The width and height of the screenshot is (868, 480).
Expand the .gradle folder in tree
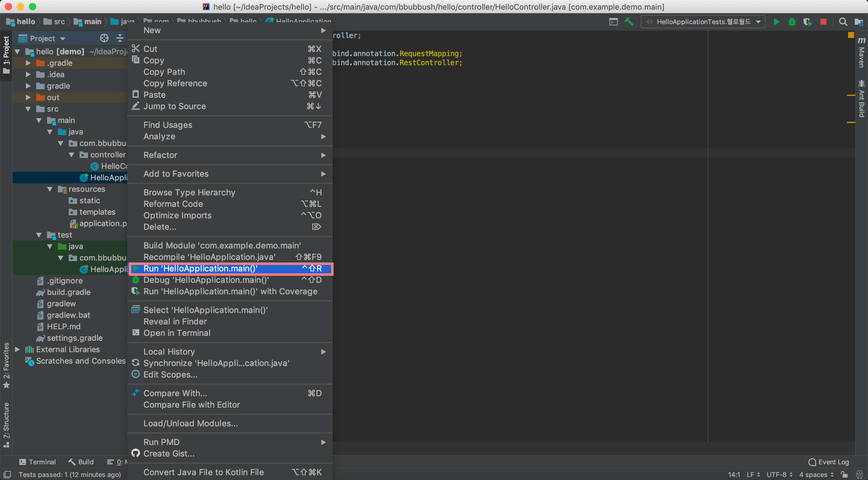(x=28, y=63)
